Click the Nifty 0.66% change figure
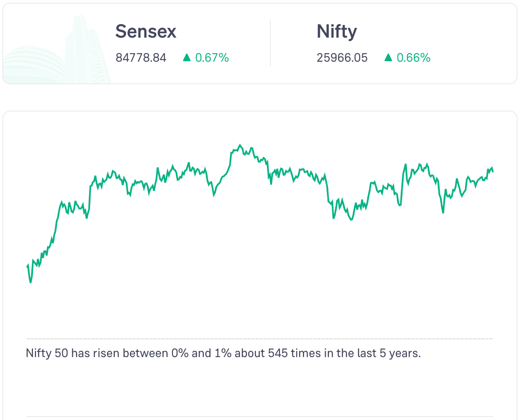519x420 pixels. [x=413, y=58]
